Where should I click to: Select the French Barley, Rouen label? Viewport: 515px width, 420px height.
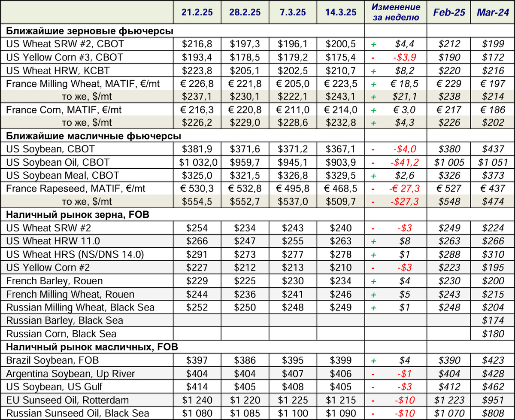(55, 281)
